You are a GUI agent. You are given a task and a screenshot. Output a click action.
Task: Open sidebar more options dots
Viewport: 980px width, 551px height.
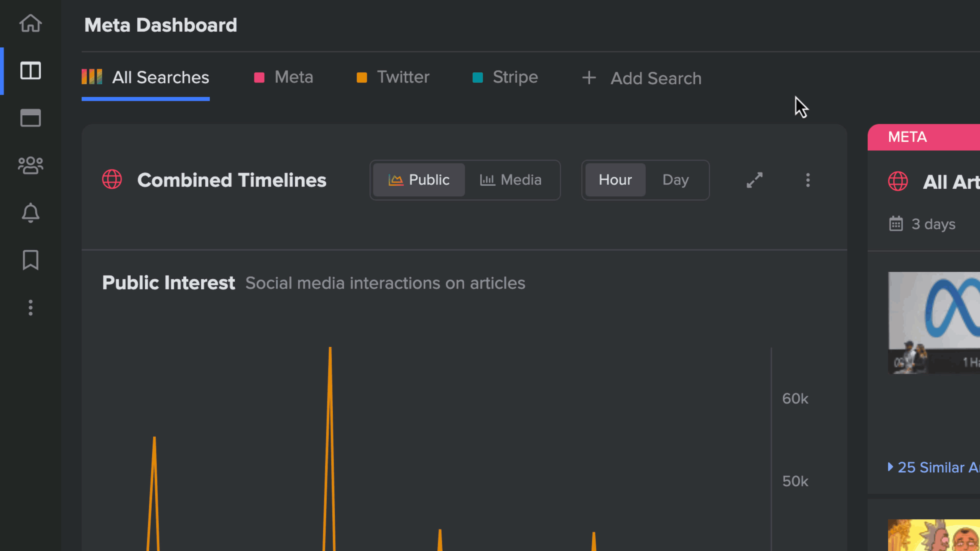(30, 308)
